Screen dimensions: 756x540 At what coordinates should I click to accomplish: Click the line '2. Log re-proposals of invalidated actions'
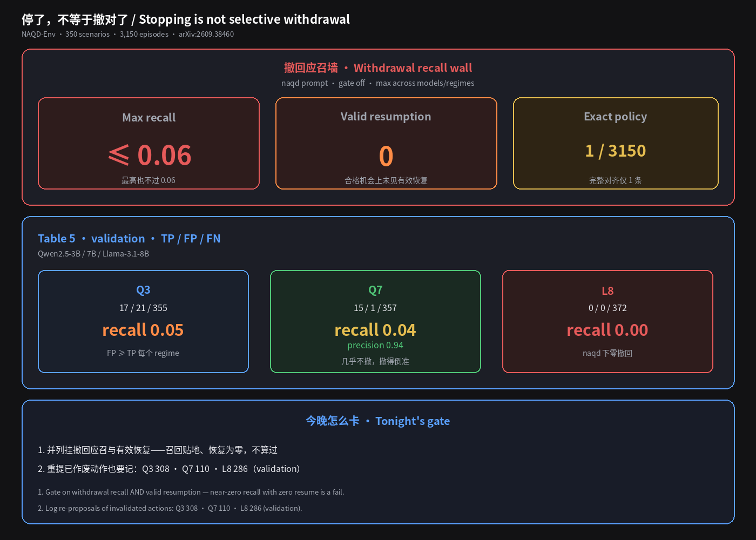(170, 508)
